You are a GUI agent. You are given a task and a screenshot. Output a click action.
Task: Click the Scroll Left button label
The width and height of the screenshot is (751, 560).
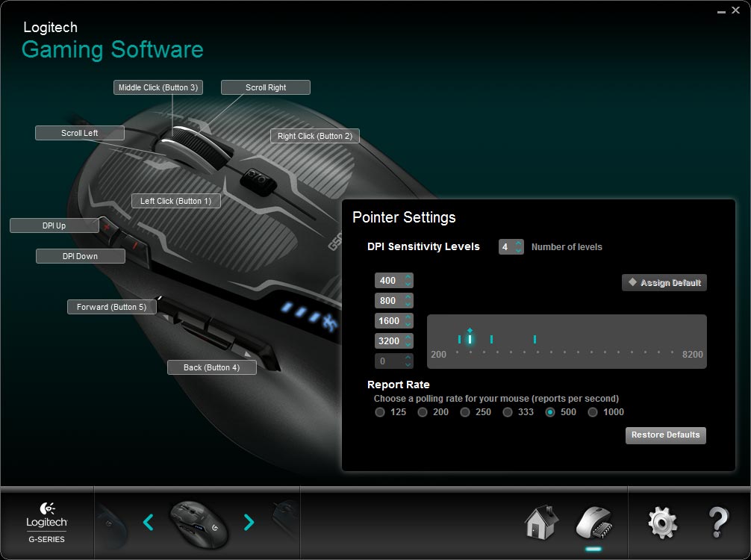pos(80,133)
